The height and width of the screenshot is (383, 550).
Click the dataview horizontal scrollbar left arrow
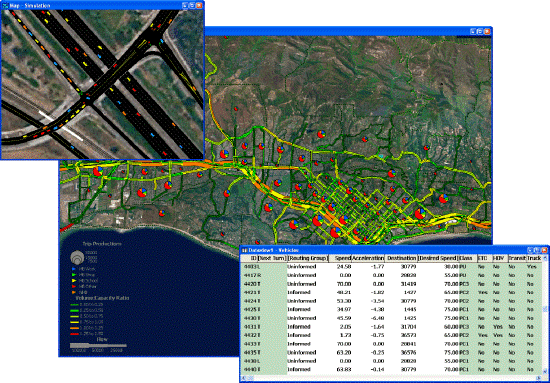pos(242,378)
